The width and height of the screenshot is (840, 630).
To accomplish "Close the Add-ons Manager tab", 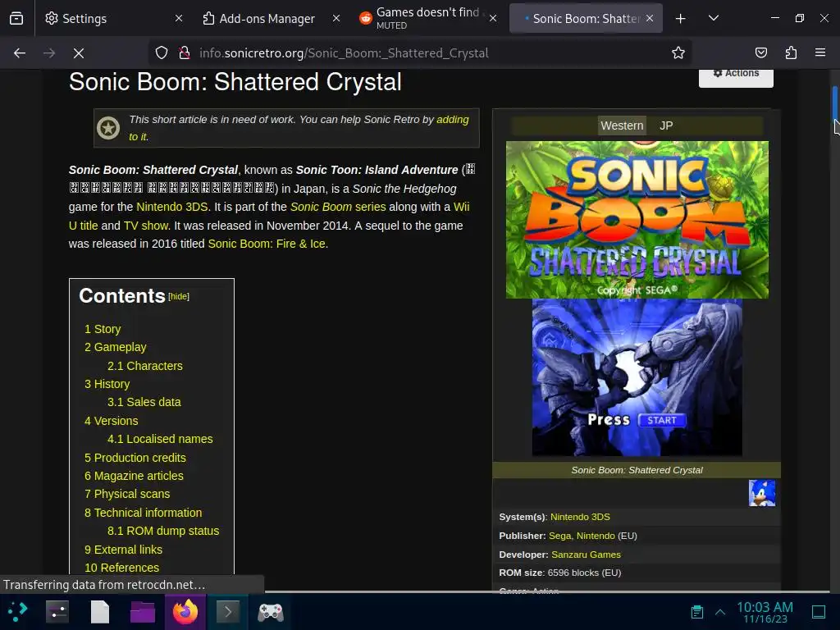I will [x=336, y=19].
